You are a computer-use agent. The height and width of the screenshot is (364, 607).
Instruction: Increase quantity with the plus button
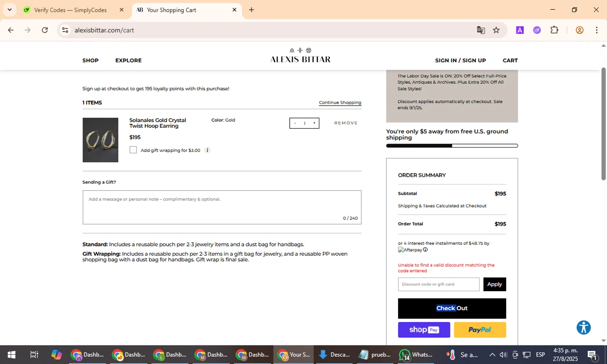tap(314, 123)
